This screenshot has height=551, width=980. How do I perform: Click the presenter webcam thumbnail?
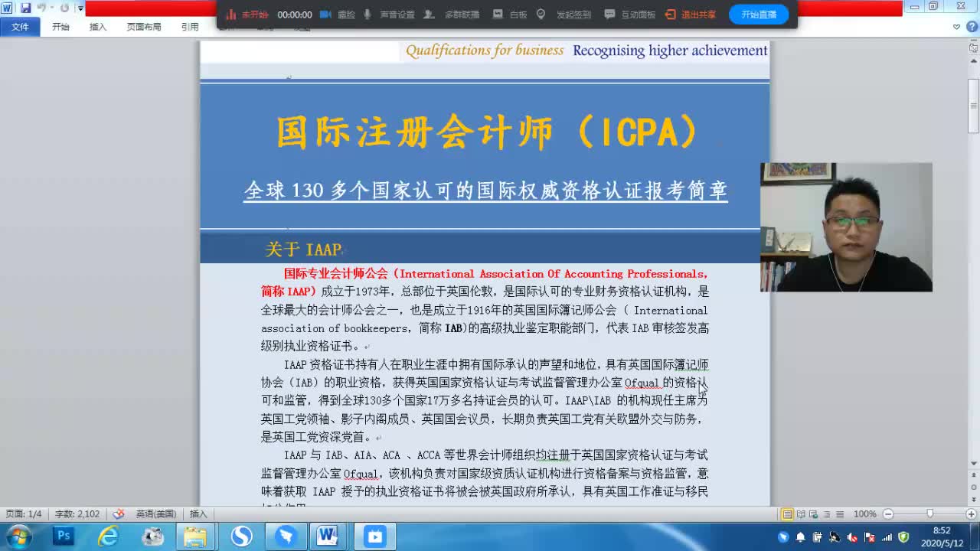point(846,227)
